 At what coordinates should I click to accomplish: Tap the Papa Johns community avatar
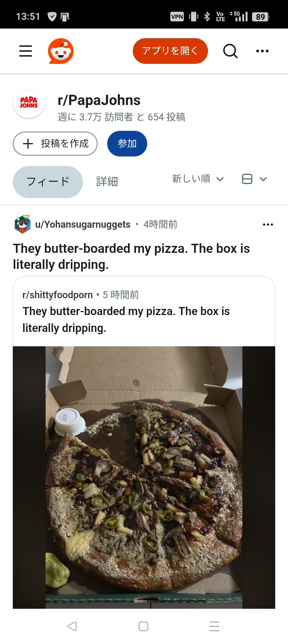click(x=29, y=102)
